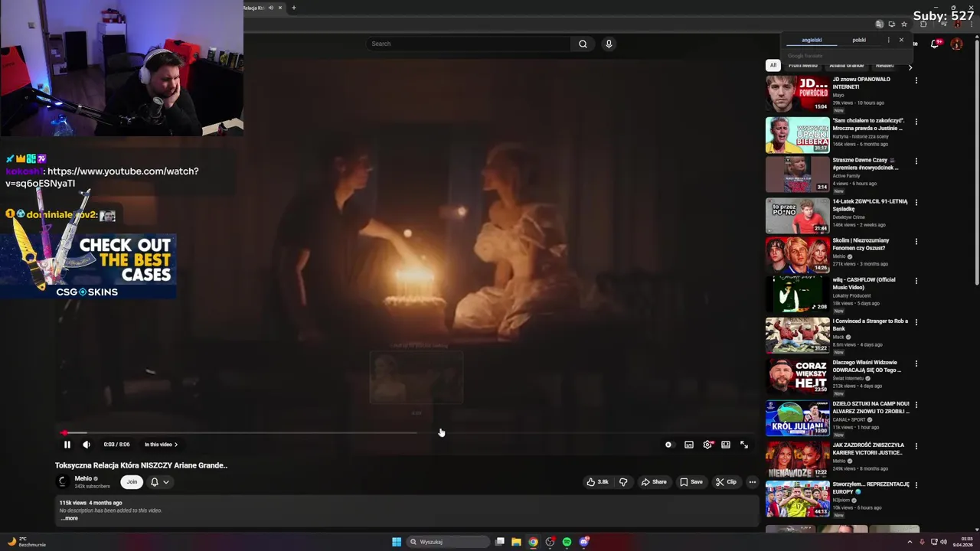This screenshot has height=551, width=980.
Task: Create a Clip of the video
Action: [x=726, y=482]
